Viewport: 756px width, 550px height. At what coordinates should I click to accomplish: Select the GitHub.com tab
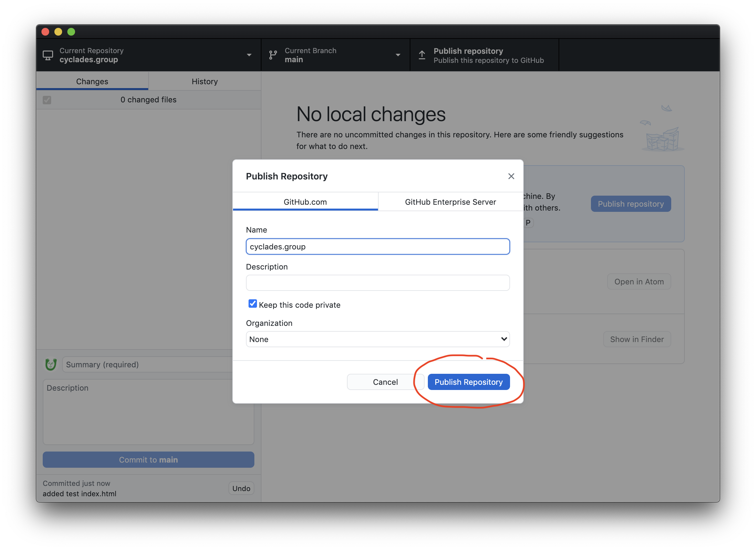pyautogui.click(x=305, y=202)
